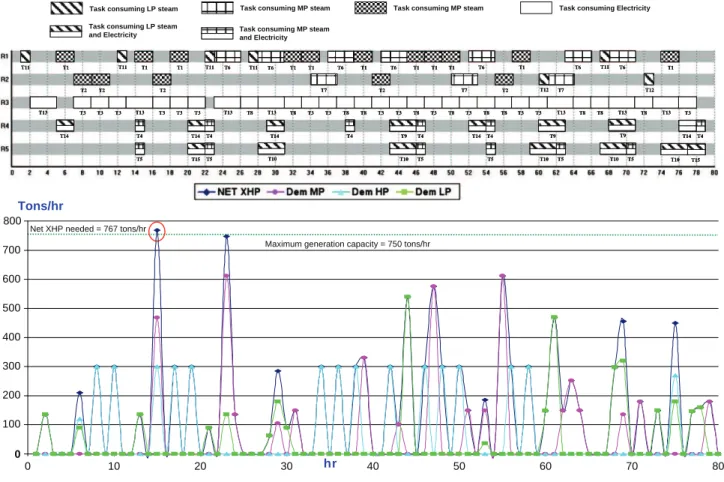The image size is (724, 482).
Task: Click the first T13 block in row R3
Action: click(43, 102)
